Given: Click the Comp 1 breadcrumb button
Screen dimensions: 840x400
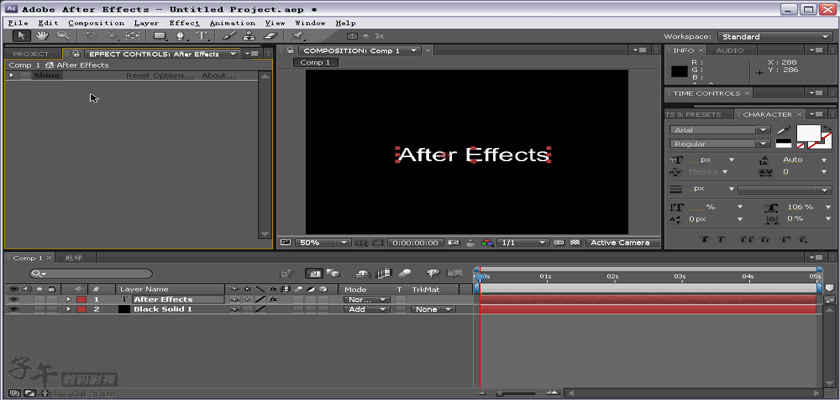Looking at the screenshot, I should tap(315, 63).
